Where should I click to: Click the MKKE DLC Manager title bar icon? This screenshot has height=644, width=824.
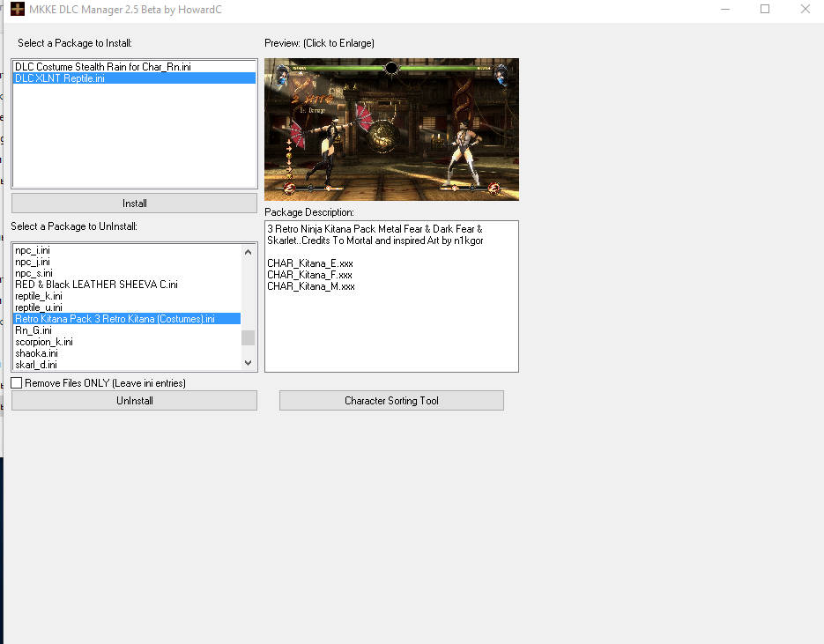pos(18,10)
